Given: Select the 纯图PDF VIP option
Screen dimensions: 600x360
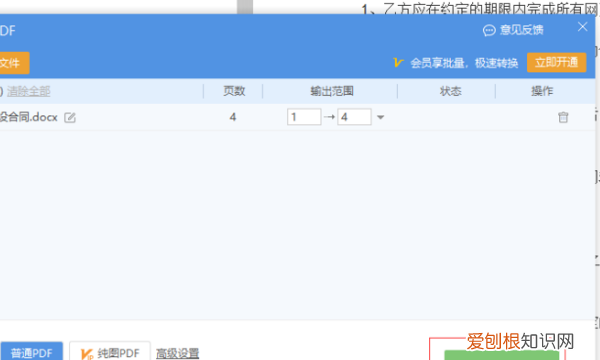Looking at the screenshot, I should [x=110, y=352].
